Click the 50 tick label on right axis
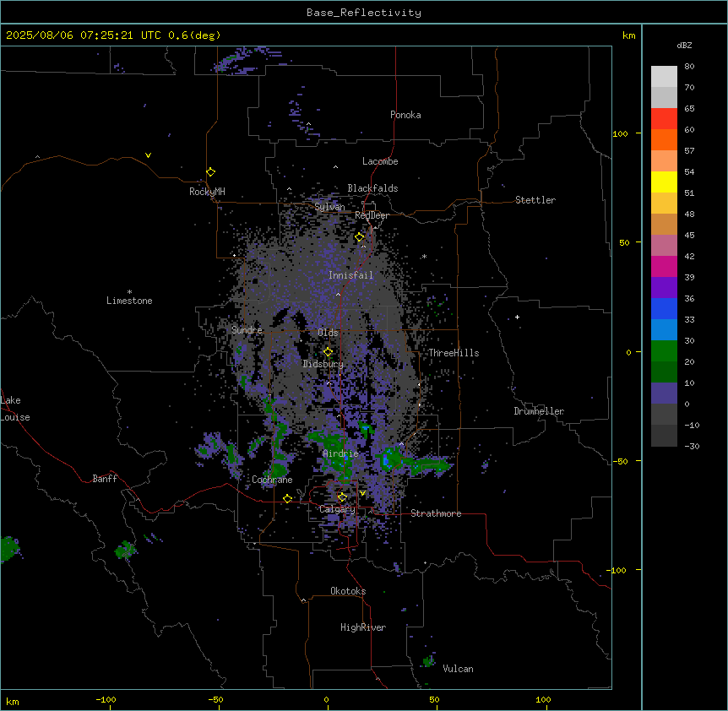 pos(624,242)
